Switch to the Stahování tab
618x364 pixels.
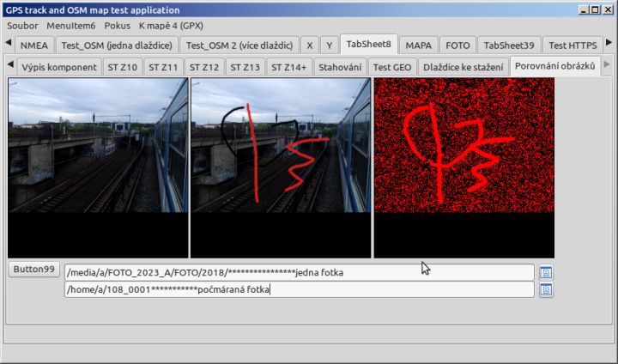click(x=340, y=67)
